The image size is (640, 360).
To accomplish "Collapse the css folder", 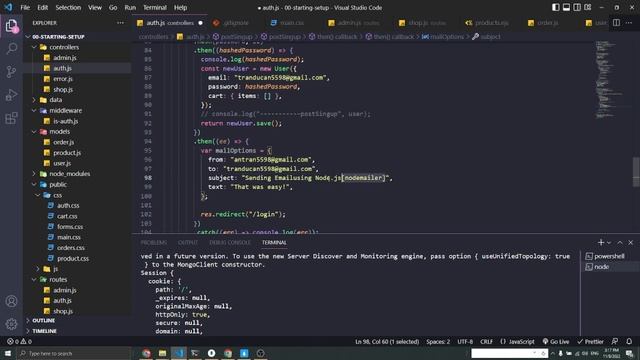I will pos(77,195).
